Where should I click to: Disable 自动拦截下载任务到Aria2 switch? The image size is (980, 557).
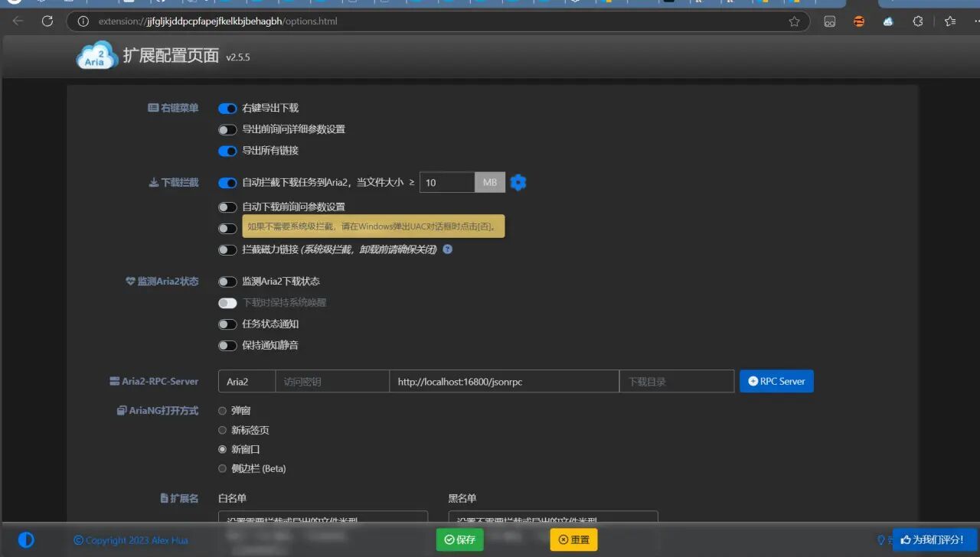coord(227,183)
